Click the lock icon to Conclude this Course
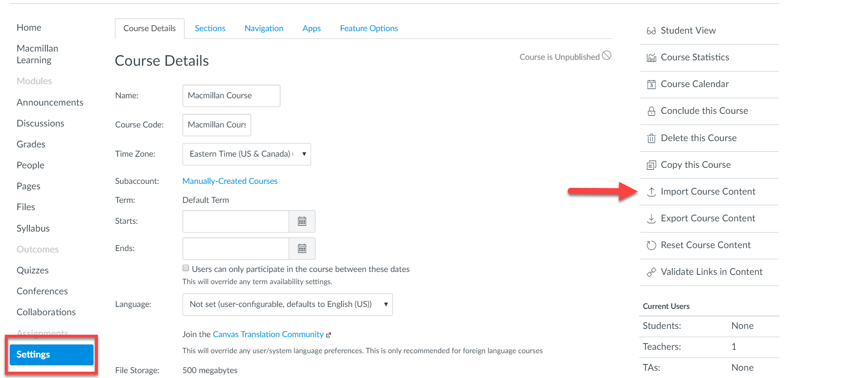868x378 pixels. tap(651, 110)
